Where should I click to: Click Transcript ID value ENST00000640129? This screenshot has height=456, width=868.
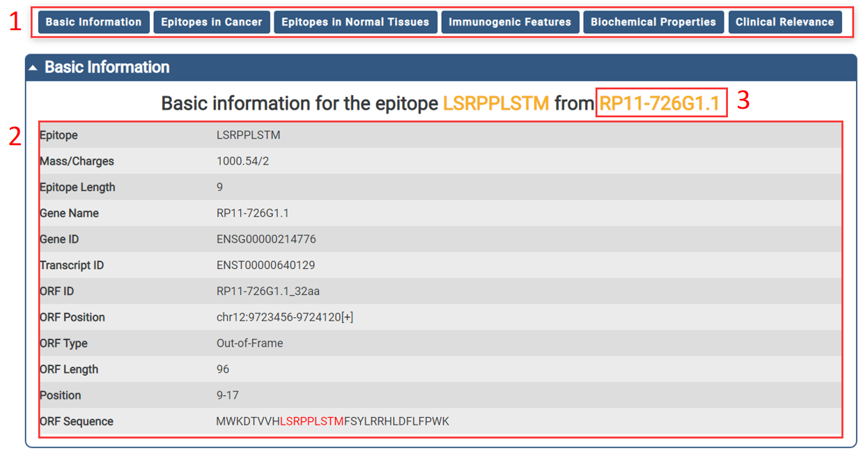[x=265, y=265]
